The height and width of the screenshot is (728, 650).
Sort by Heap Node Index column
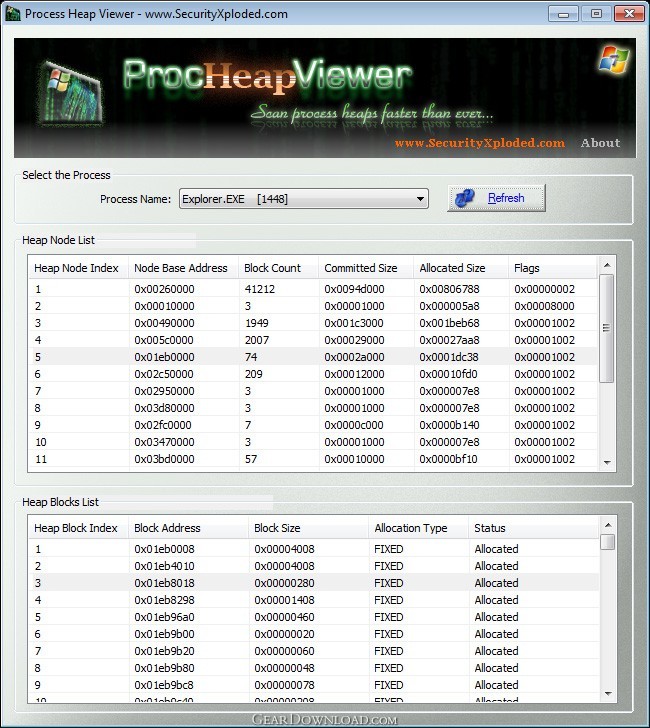(79, 268)
